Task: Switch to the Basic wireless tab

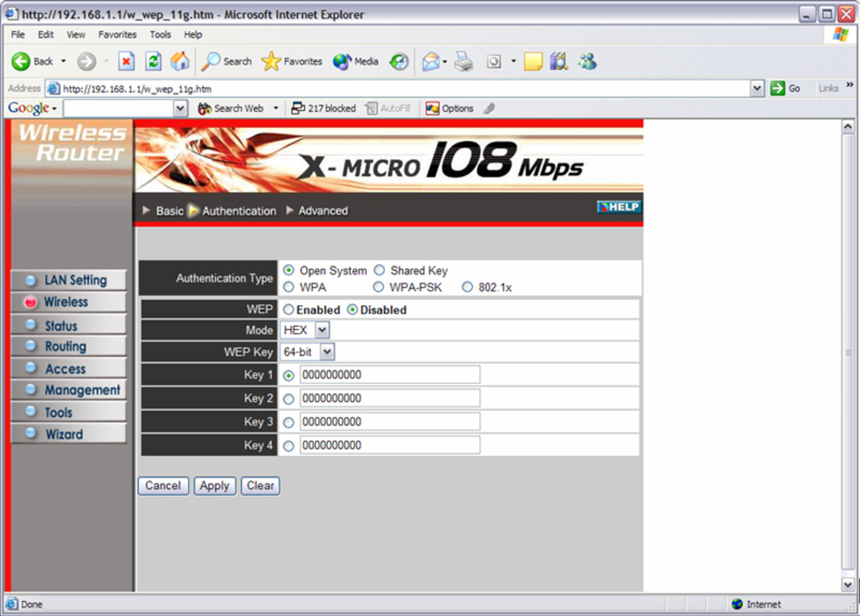Action: [170, 211]
